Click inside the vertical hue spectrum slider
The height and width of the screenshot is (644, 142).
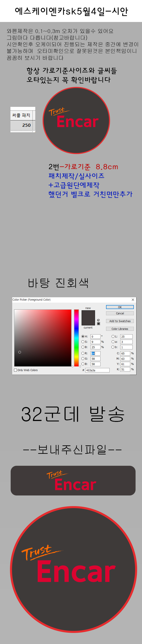(x=76, y=338)
